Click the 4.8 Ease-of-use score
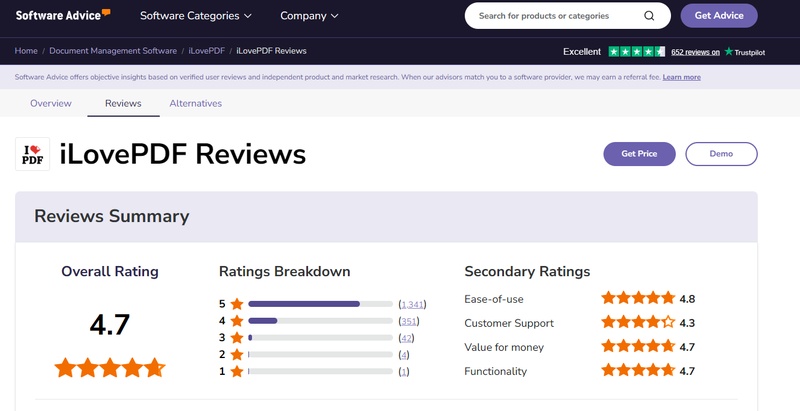The image size is (800, 411). pos(687,299)
